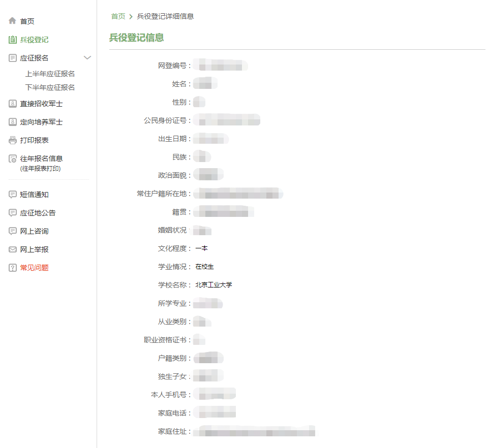
Task: Collapse the 应征报名 submenu chevron
Action: [x=87, y=58]
